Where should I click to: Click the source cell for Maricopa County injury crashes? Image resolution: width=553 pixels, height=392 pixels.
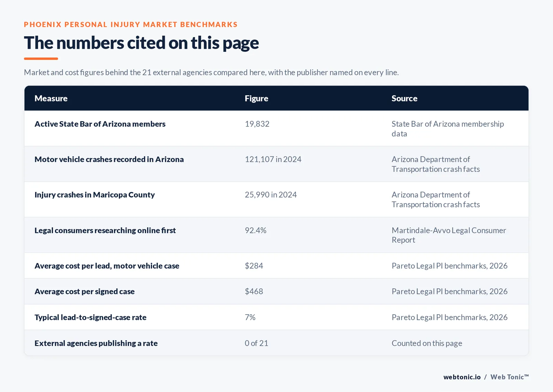click(x=435, y=200)
